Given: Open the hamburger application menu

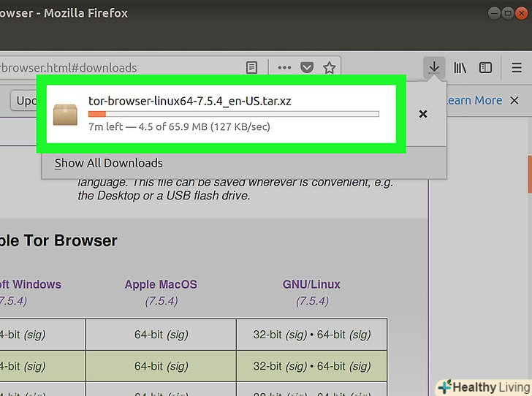Looking at the screenshot, I should (517, 67).
